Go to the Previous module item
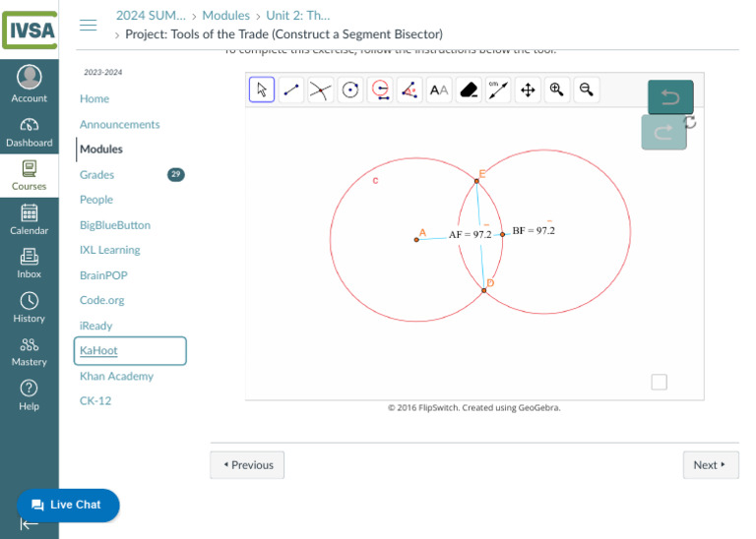This screenshot has width=756, height=539. (247, 465)
